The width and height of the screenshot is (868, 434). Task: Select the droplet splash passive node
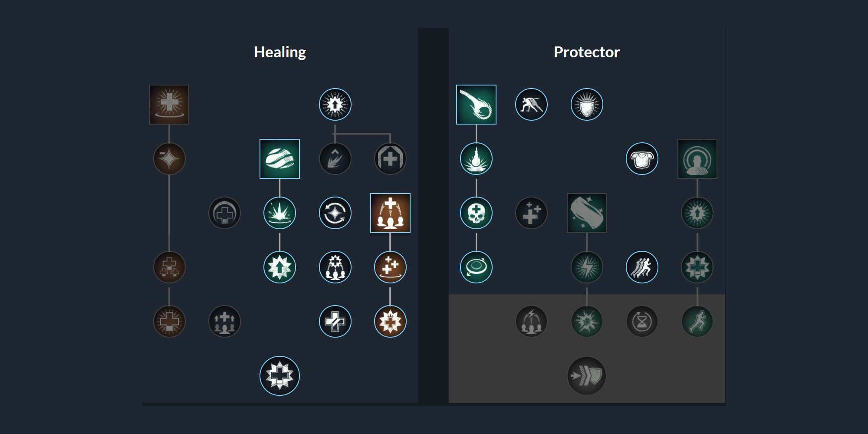click(476, 159)
